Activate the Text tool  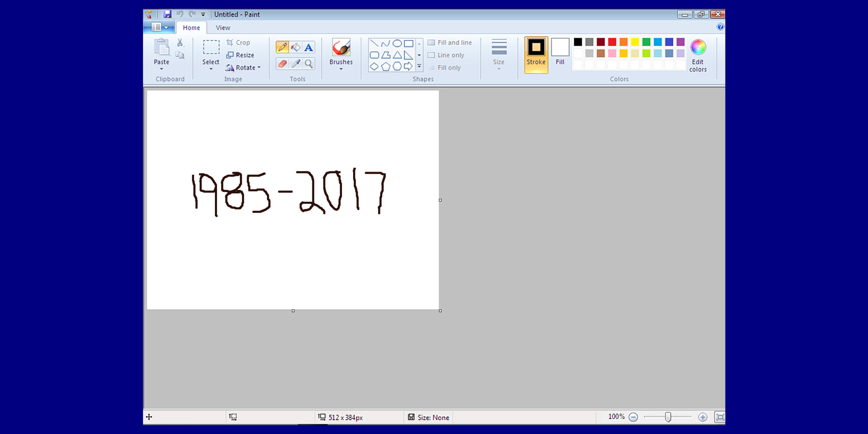tap(308, 47)
